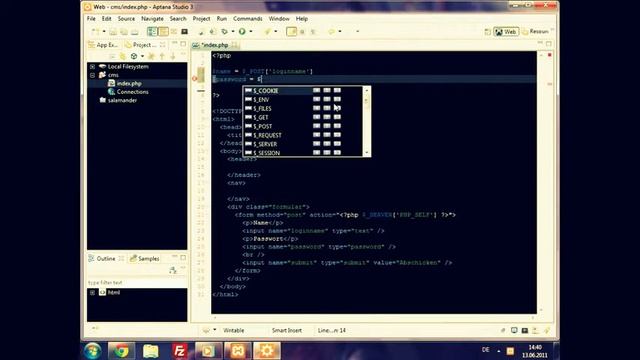Click the Save All toolbar icon
This screenshot has width=640, height=360.
coord(124,31)
